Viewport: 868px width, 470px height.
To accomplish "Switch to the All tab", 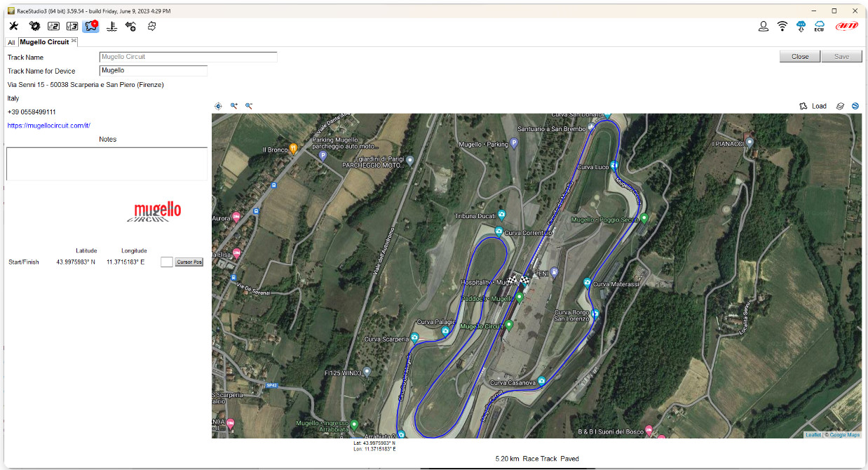I will [x=11, y=42].
